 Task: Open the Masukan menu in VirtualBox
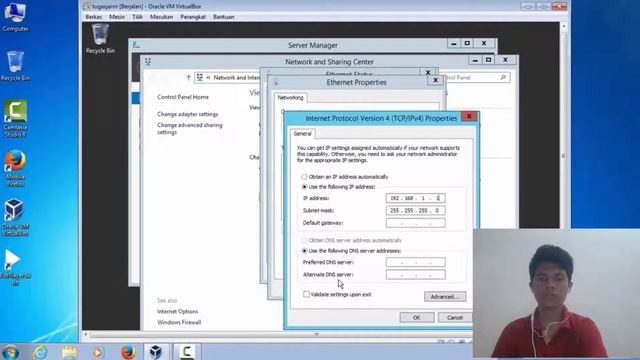tap(161, 17)
